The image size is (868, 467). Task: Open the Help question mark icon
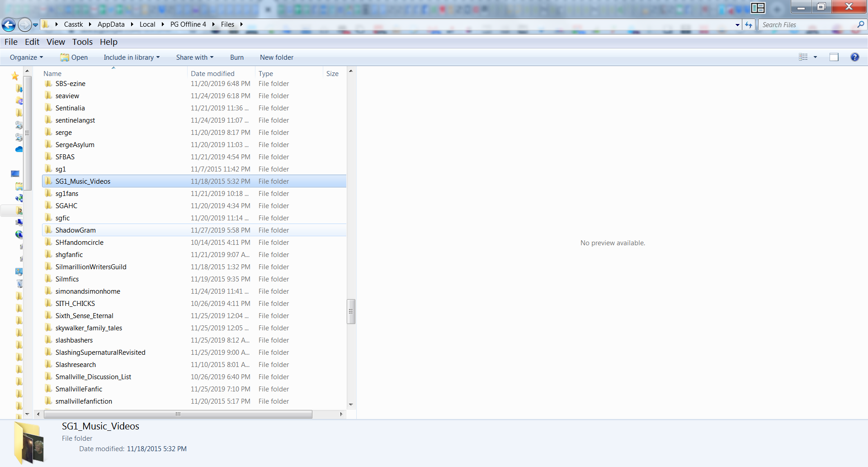click(x=854, y=57)
